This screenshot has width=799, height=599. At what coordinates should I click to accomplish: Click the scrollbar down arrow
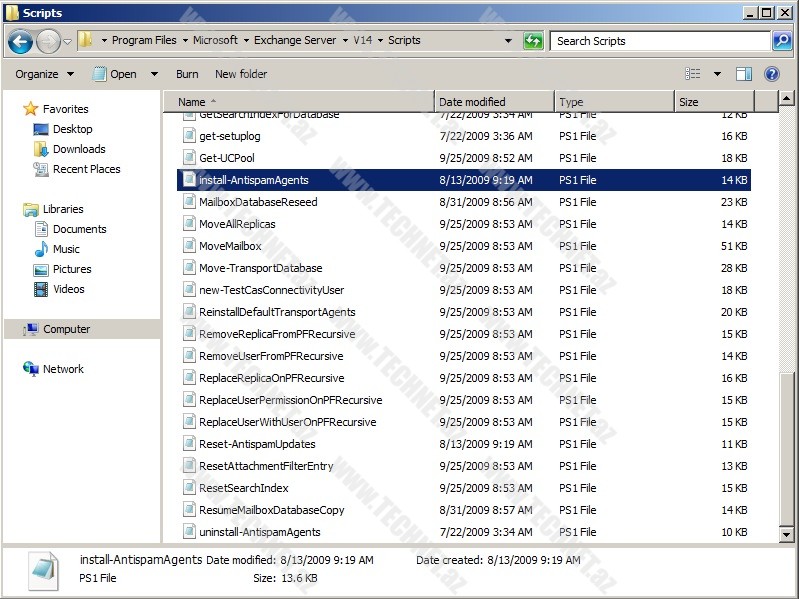pos(786,535)
